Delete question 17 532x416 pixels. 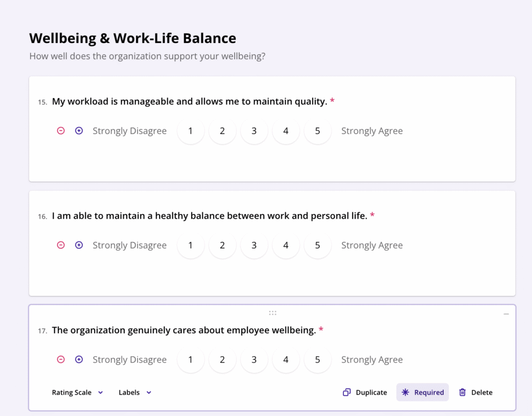[x=475, y=393]
